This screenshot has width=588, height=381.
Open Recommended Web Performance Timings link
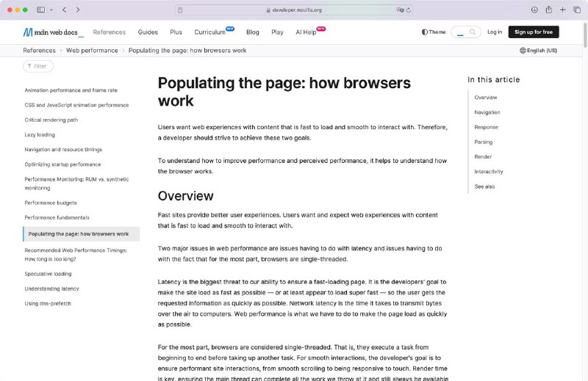coord(76,255)
